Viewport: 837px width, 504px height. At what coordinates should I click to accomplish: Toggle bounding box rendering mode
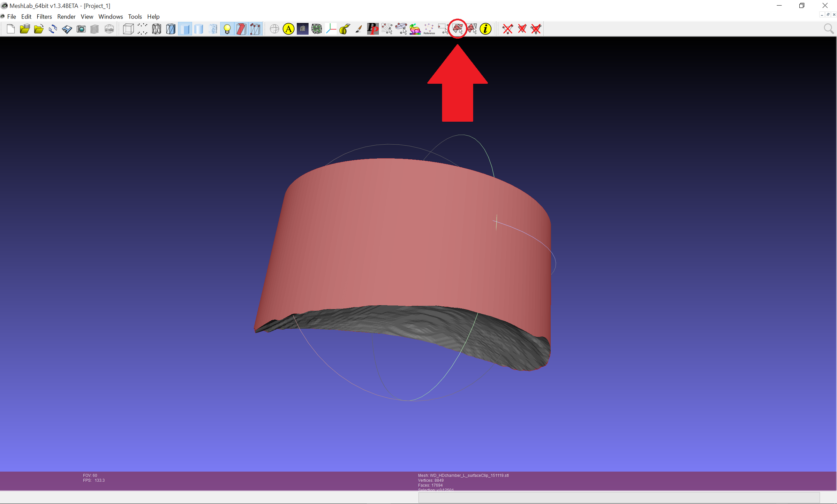tap(128, 29)
